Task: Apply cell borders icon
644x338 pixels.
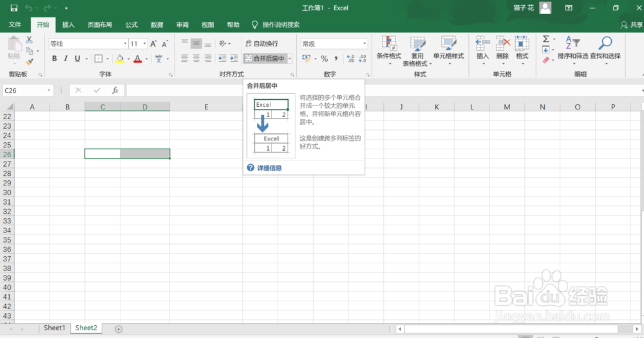Action: (x=99, y=59)
